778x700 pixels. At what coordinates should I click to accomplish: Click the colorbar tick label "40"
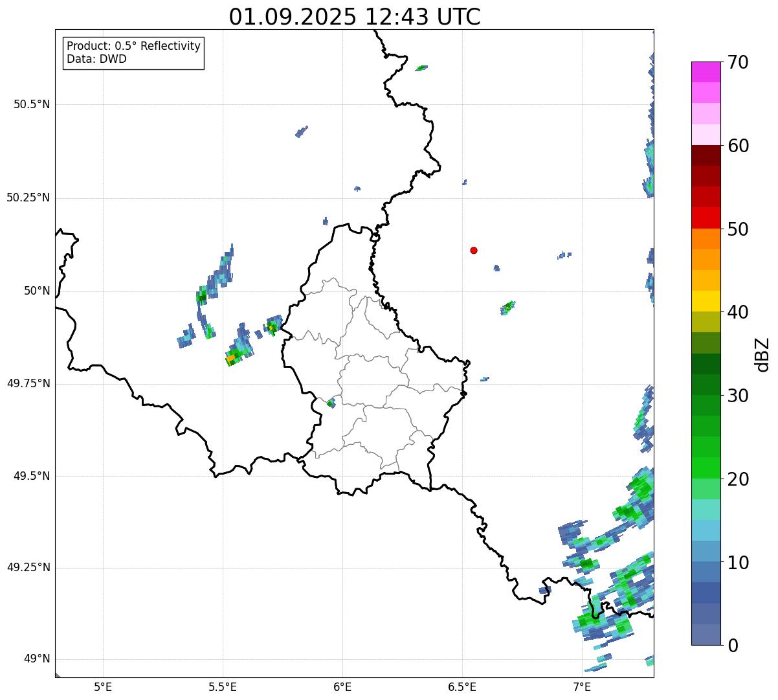(x=738, y=312)
